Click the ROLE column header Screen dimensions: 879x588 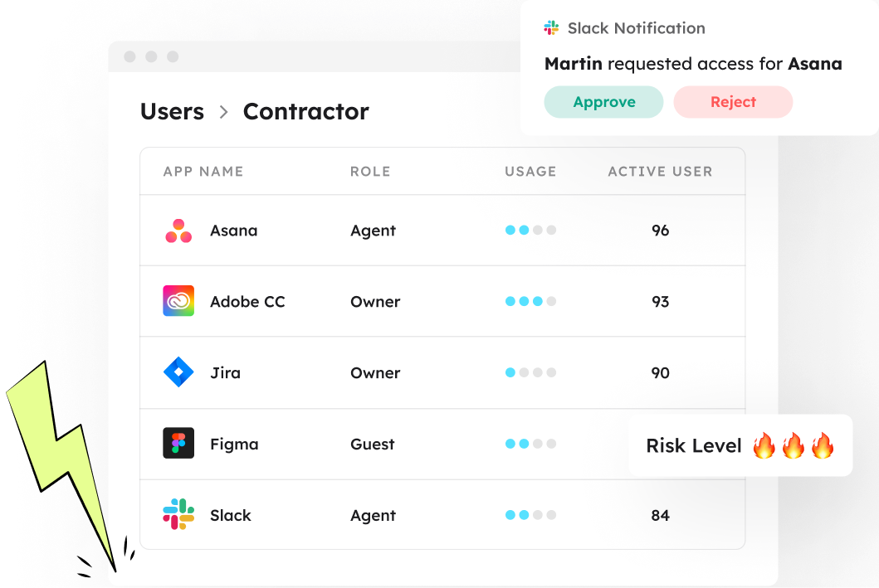[370, 172]
